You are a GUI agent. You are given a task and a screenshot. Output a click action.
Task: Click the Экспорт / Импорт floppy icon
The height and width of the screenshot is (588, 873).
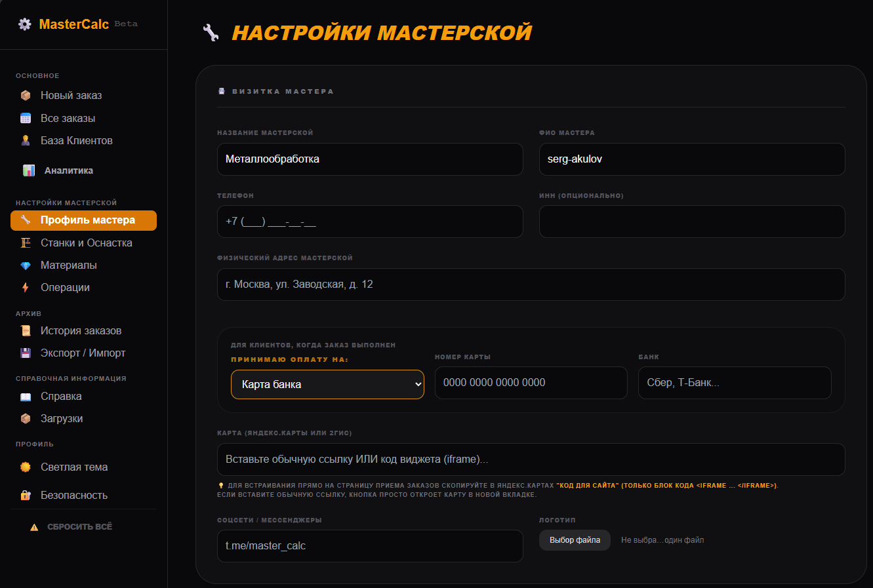click(x=24, y=352)
